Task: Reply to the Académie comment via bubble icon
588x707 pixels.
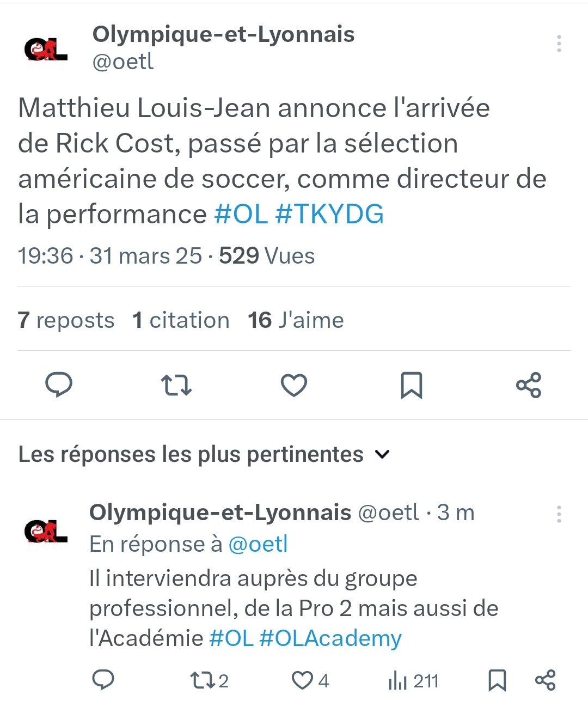Action: tap(103, 680)
